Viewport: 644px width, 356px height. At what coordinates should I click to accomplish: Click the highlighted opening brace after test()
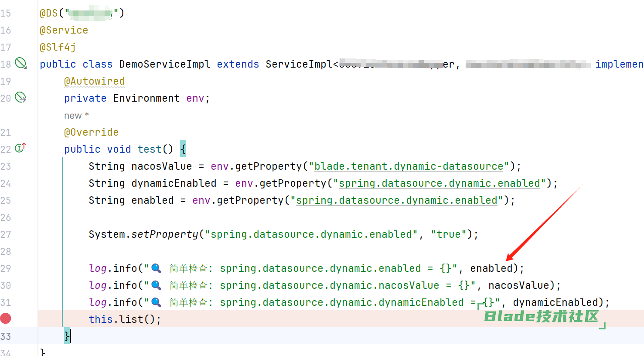(183, 149)
